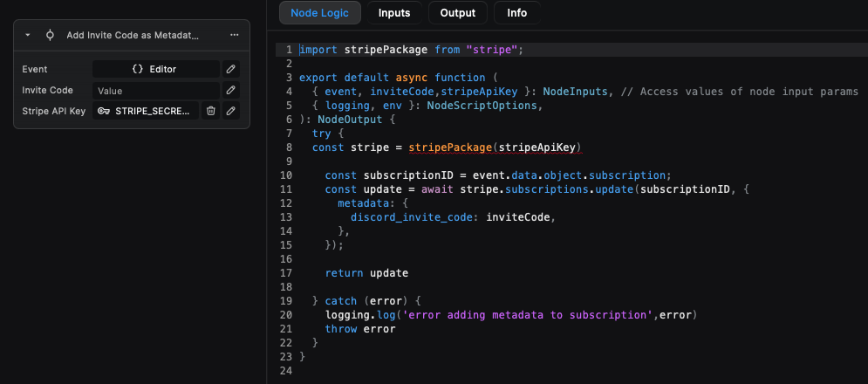Image resolution: width=868 pixels, height=384 pixels.
Task: Click the node type icon in header
Action: [x=50, y=35]
